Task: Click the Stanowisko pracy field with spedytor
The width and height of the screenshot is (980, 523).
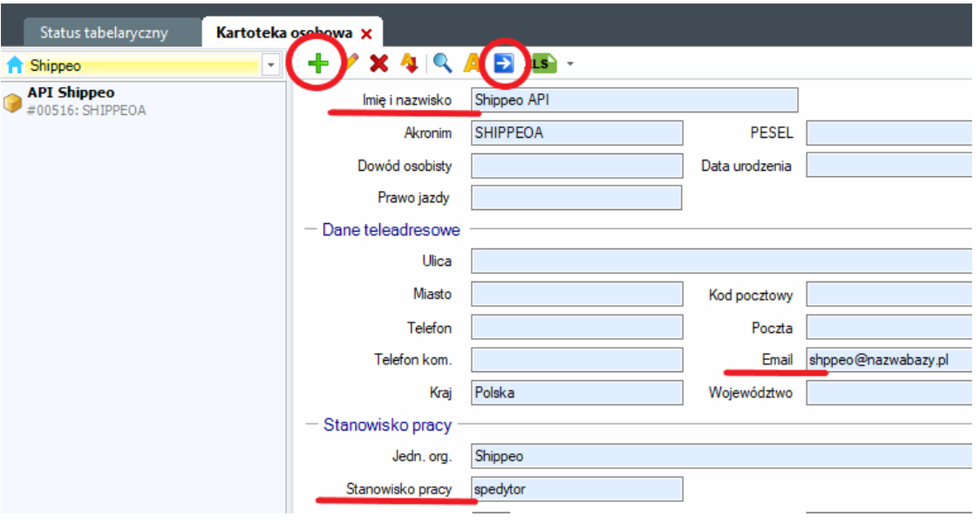Action: 577,489
